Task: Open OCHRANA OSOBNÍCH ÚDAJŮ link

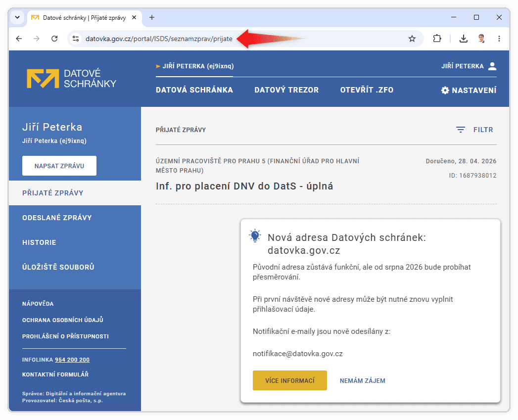Action: tap(63, 320)
